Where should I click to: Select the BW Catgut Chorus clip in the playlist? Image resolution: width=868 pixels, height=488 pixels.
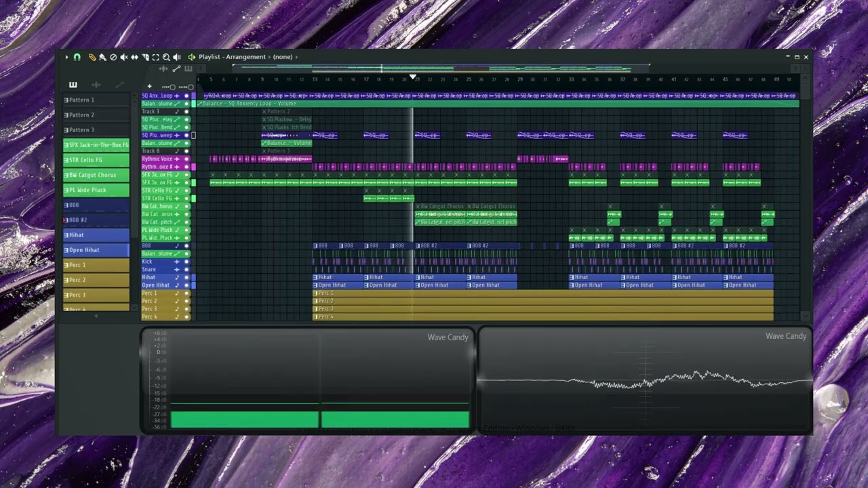440,206
